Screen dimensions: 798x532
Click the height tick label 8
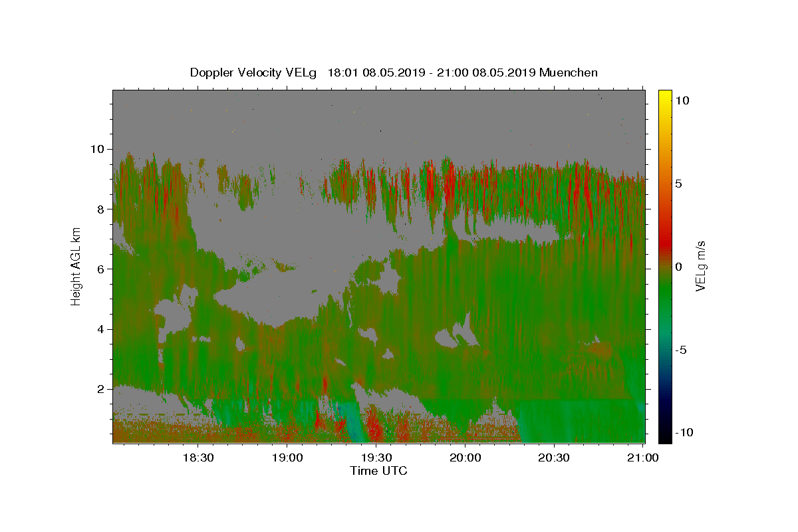pyautogui.click(x=101, y=209)
